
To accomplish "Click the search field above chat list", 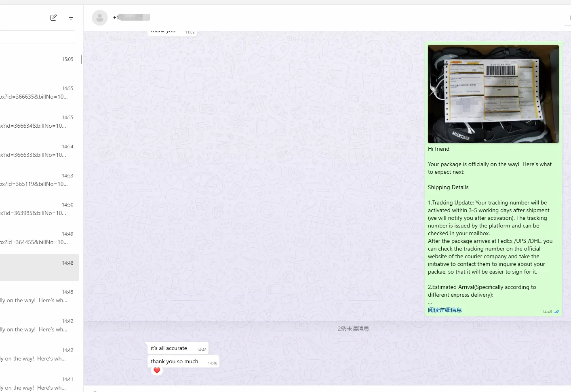I will tap(37, 37).
